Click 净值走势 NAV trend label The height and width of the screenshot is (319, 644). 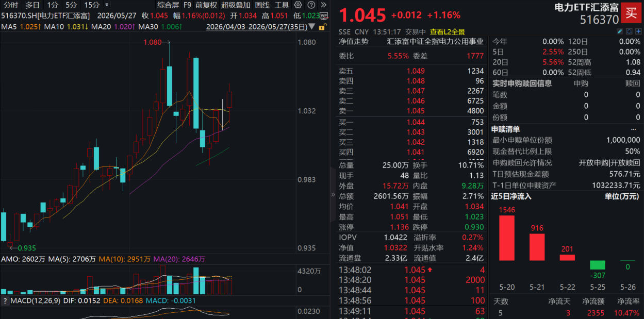coord(354,42)
